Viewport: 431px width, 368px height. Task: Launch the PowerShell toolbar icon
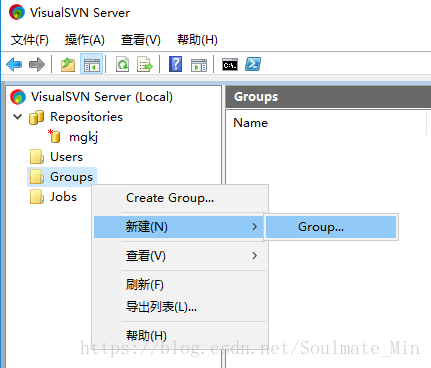click(253, 64)
